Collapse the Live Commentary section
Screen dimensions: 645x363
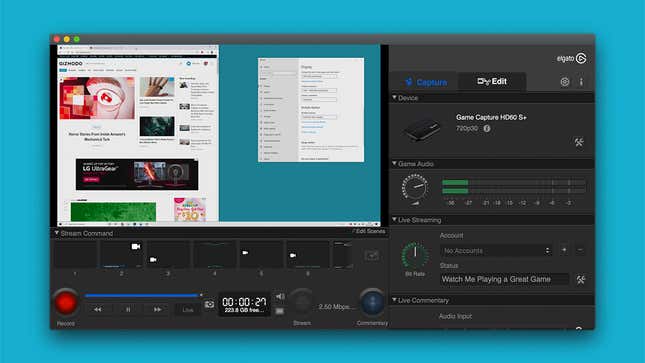click(x=394, y=300)
